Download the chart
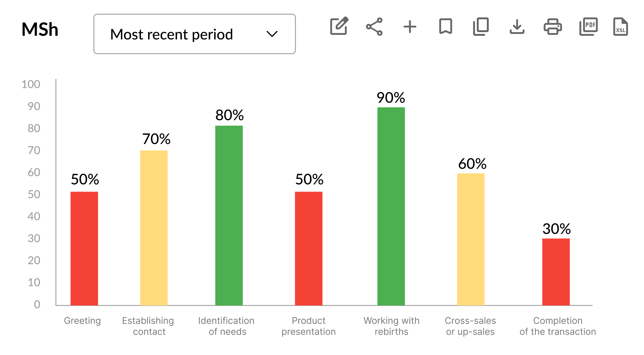Screen dimensions: 644x355 click(517, 27)
